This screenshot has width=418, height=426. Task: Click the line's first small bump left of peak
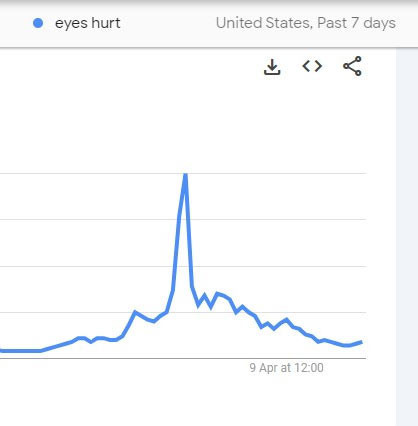(x=135, y=312)
